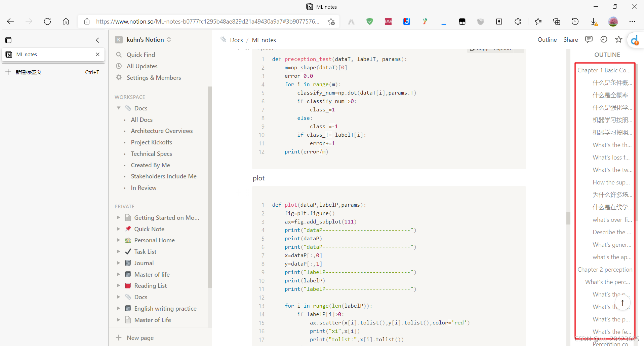The height and width of the screenshot is (346, 644).
Task: Open browser history
Action: (575, 22)
